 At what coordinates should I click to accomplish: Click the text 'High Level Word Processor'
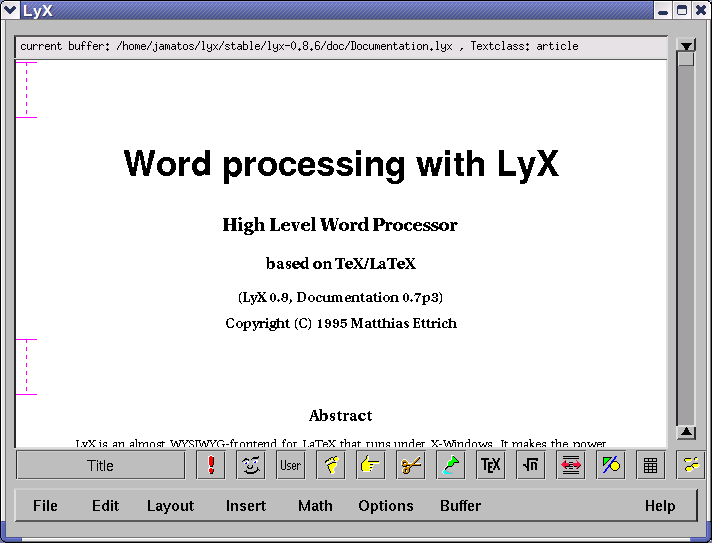coord(340,225)
